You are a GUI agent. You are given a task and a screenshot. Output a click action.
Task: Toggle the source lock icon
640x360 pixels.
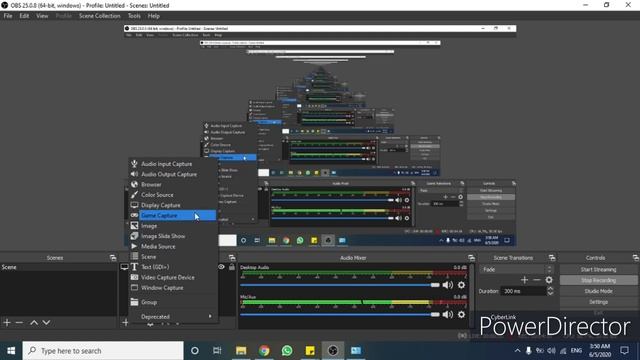[x=231, y=267]
